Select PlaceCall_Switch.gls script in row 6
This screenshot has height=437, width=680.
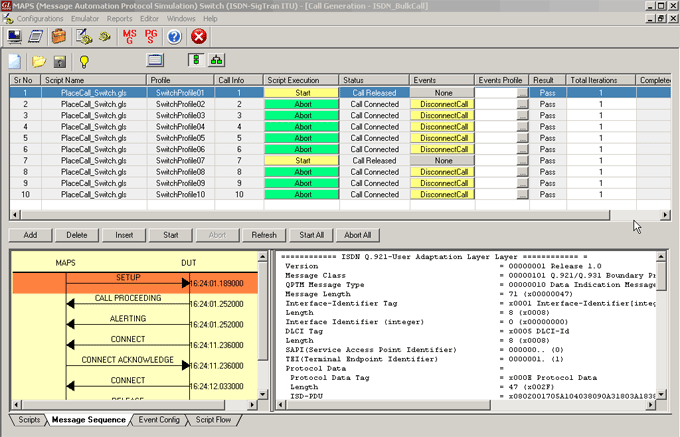click(x=94, y=149)
